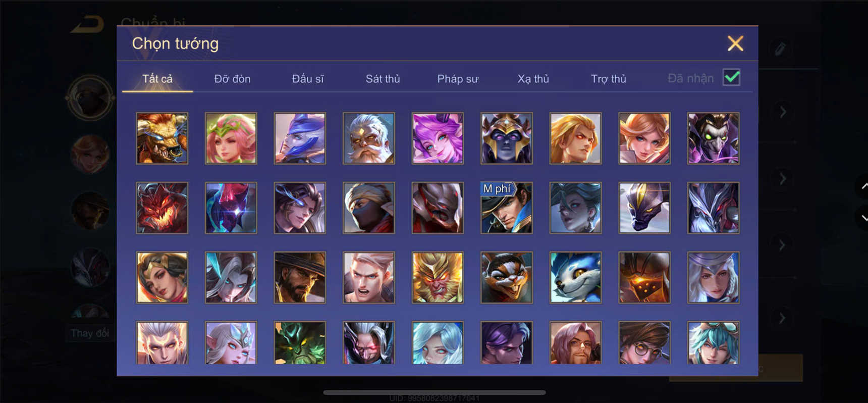Select the raccoon hero portrait
This screenshot has width=868, height=403.
(507, 277)
